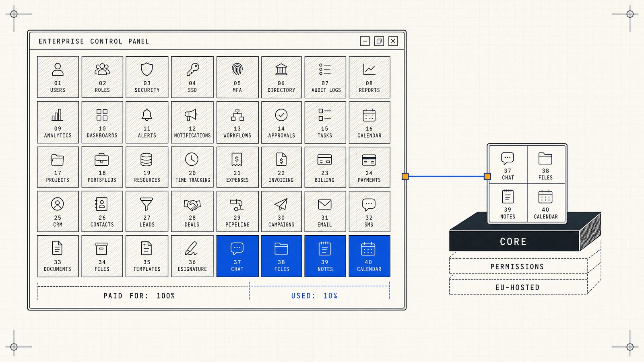Click the 30 Campaigns paper plane tile
The image size is (644, 362).
click(x=281, y=212)
